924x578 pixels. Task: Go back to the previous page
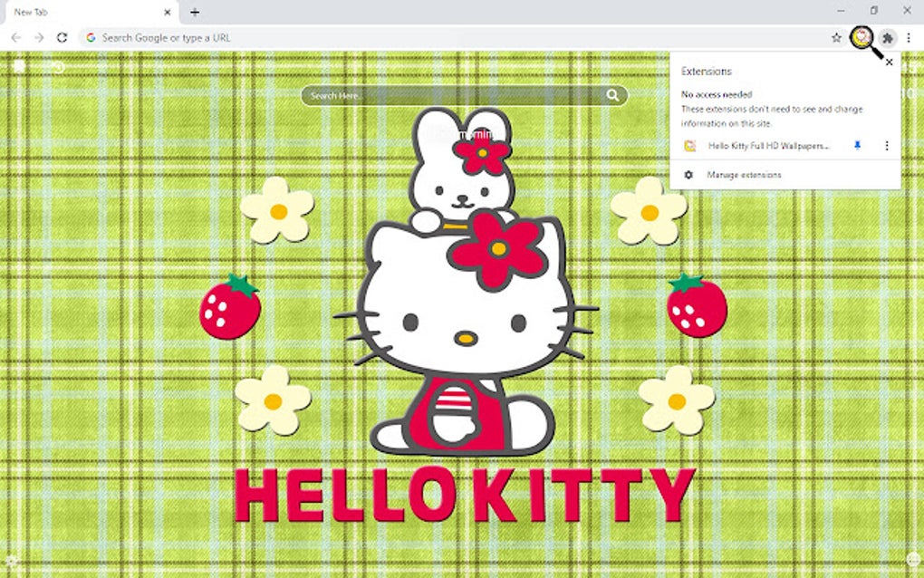16,38
